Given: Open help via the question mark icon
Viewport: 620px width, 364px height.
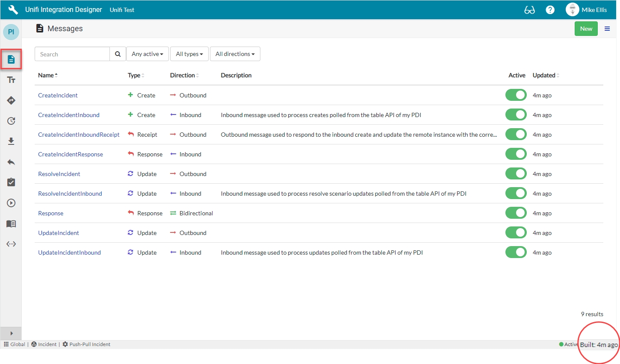Looking at the screenshot, I should tap(550, 10).
